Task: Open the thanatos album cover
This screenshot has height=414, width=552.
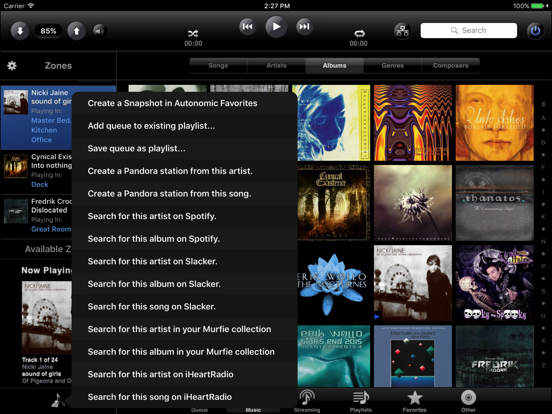Action: tap(495, 203)
